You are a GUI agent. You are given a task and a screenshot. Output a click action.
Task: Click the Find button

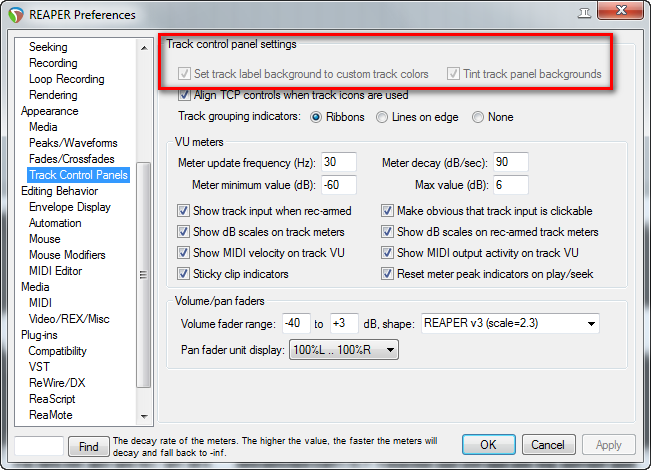tap(88, 446)
